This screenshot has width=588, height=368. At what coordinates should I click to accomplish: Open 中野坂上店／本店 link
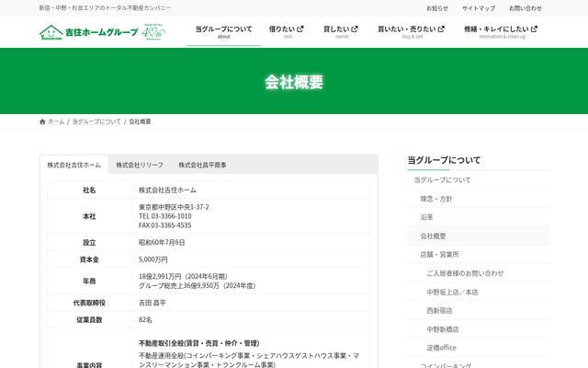coord(478,292)
